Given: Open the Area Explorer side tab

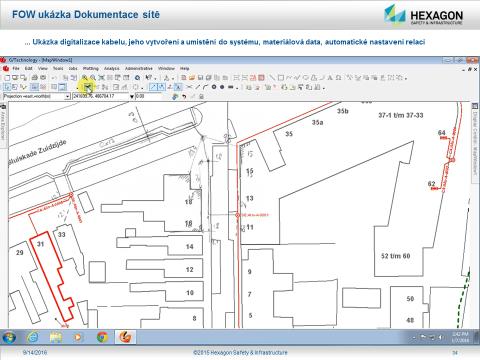Looking at the screenshot, I should tap(3, 125).
